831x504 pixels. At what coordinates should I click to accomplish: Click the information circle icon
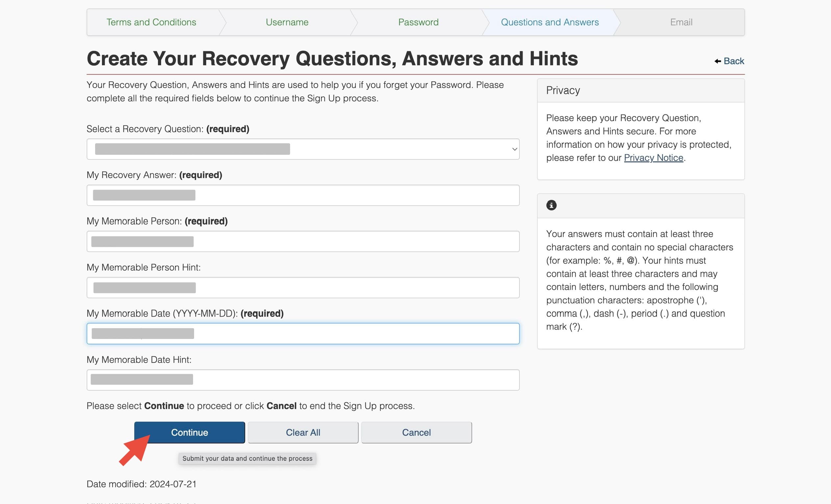coord(551,205)
